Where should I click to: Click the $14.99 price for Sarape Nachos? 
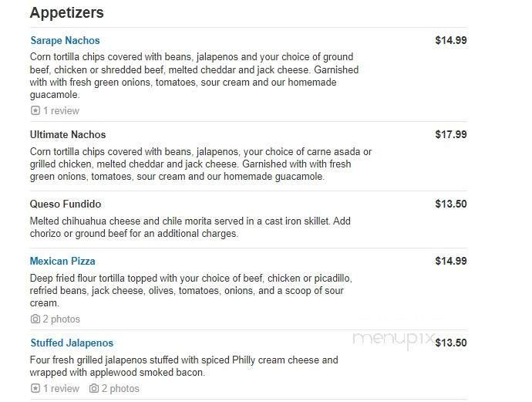pos(450,41)
